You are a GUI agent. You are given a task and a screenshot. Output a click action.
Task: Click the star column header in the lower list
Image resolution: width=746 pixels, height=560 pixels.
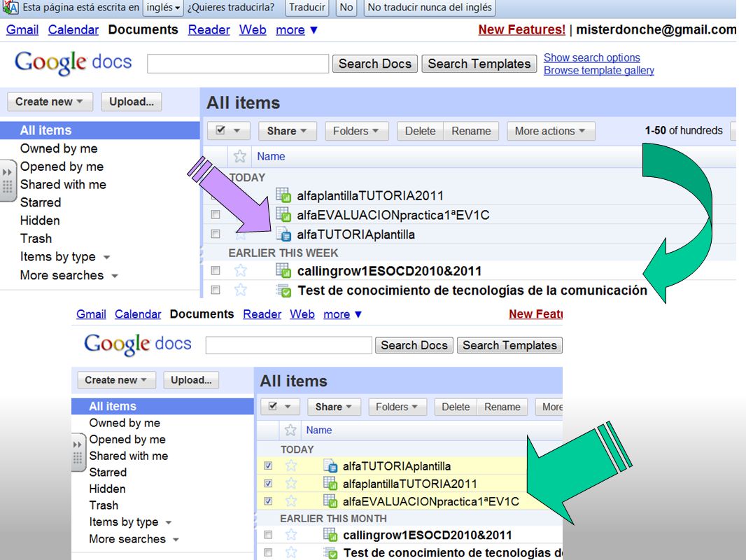point(290,430)
